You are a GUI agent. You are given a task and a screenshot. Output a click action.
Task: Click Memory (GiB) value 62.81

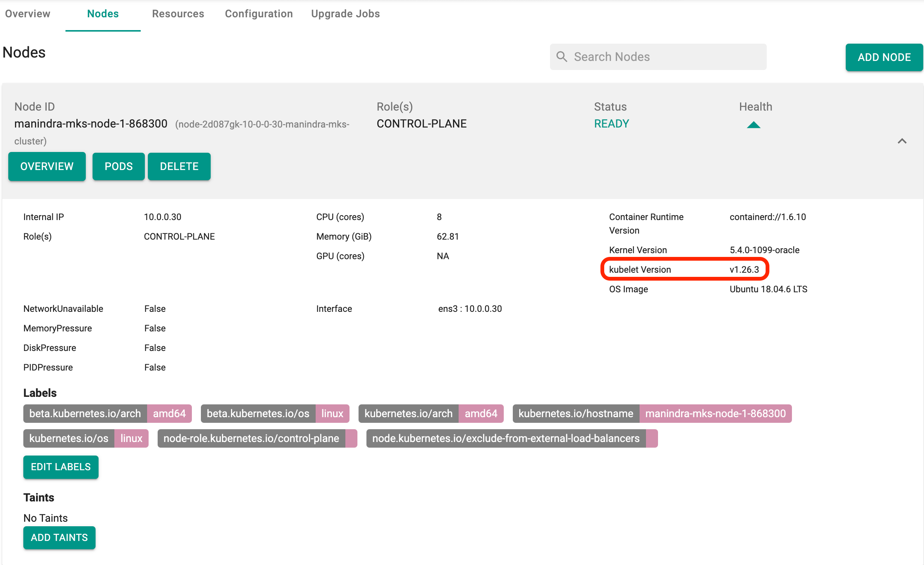[x=448, y=237]
